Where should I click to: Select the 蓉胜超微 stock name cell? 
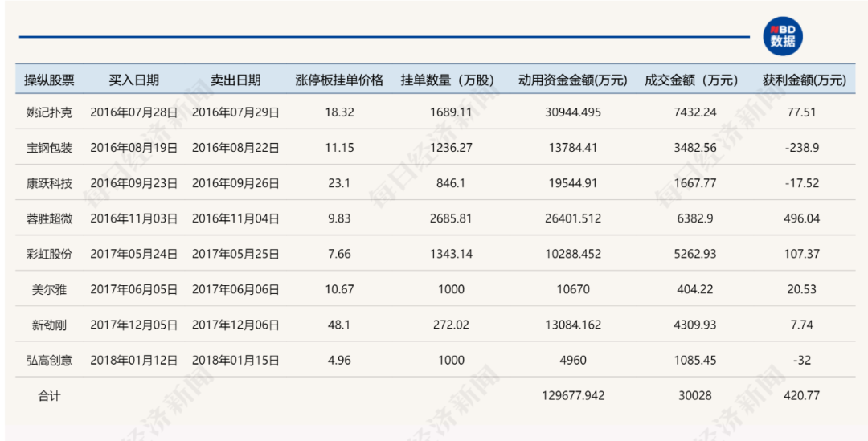[x=49, y=218]
